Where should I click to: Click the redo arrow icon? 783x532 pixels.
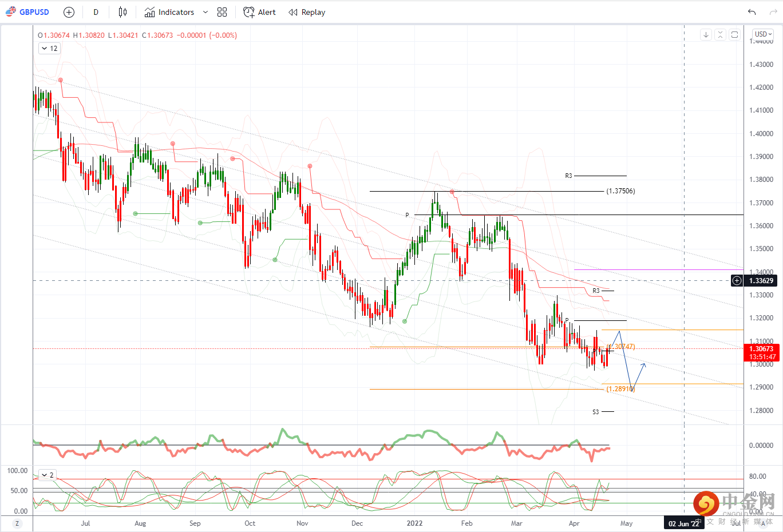tap(773, 12)
